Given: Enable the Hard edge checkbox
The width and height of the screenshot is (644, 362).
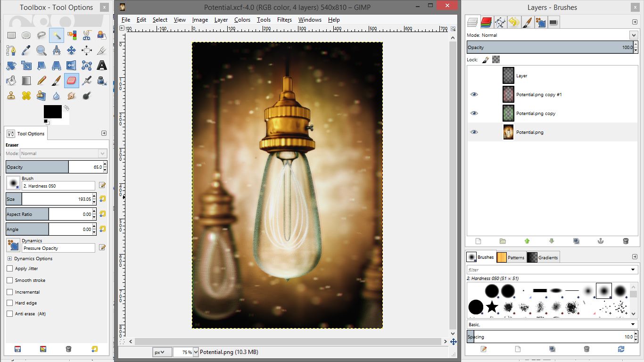Looking at the screenshot, I should click(x=10, y=303).
